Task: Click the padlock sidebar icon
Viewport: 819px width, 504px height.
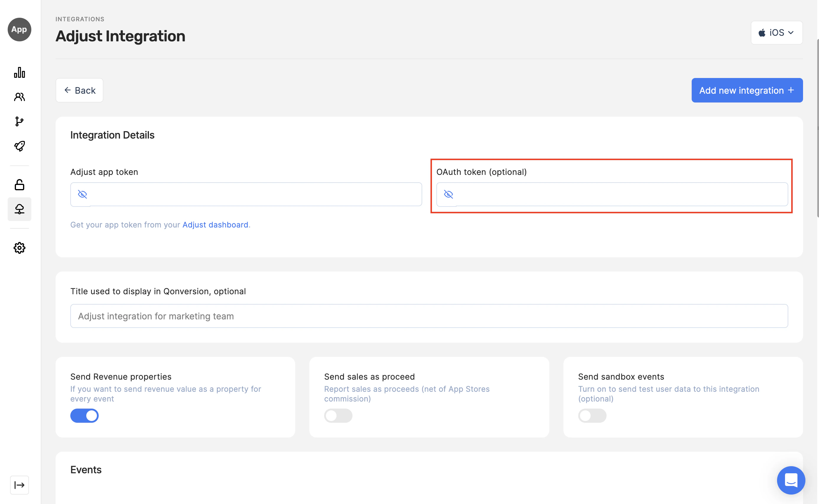Action: 19,185
